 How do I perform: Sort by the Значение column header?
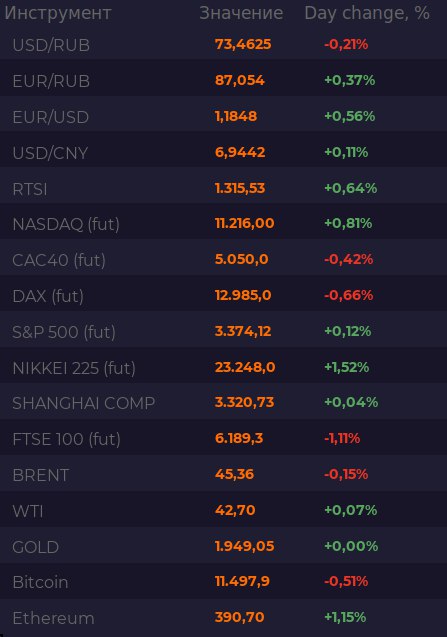tap(241, 13)
